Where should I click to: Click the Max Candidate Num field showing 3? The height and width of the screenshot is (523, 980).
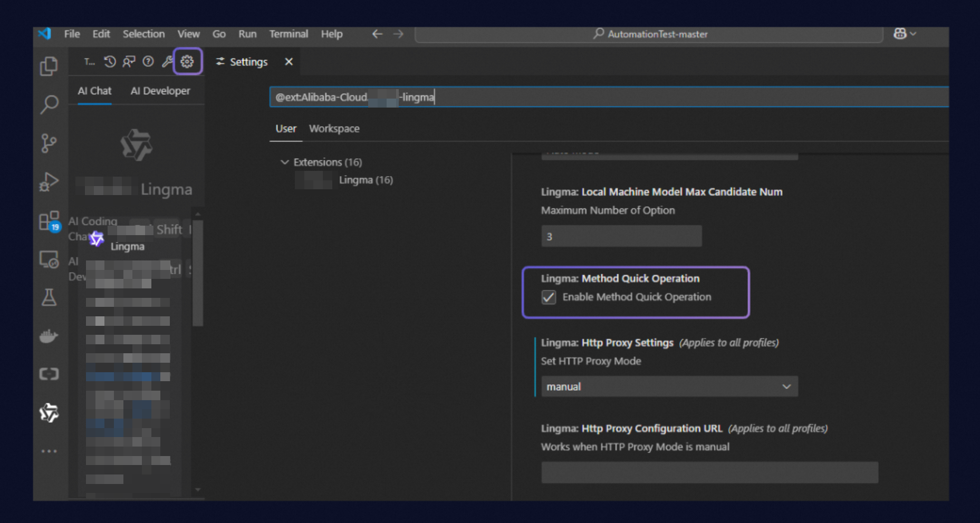point(621,236)
